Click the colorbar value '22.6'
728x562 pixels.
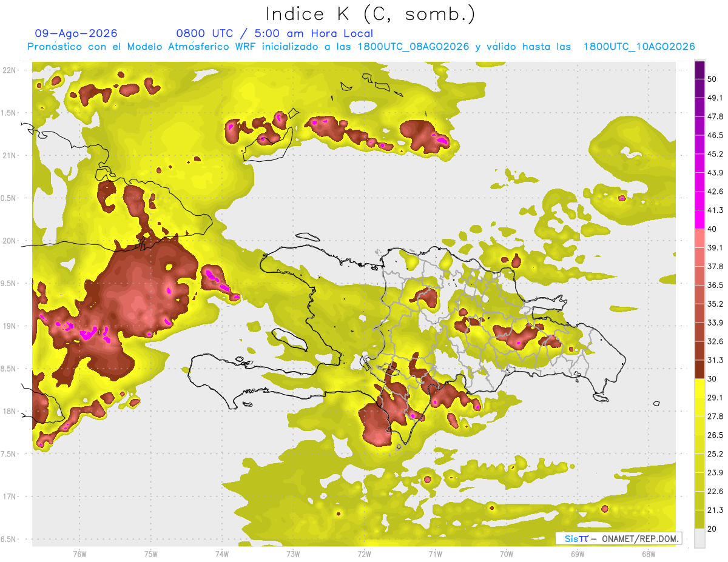tap(715, 491)
